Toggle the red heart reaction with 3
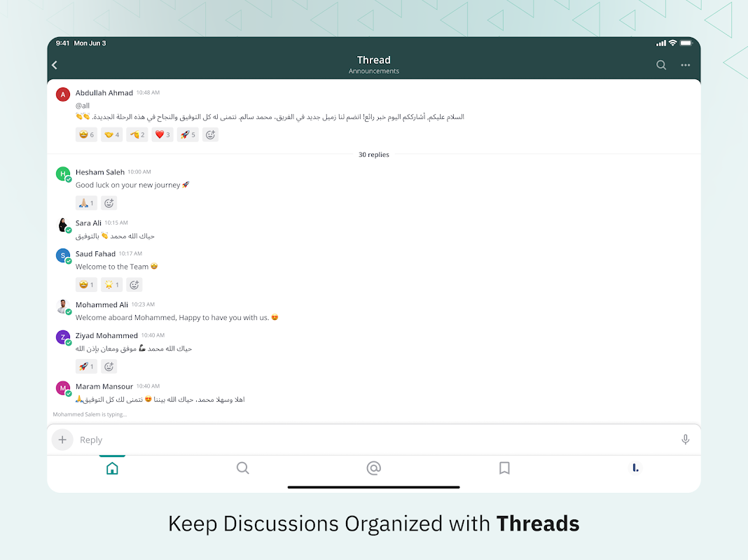 click(162, 135)
